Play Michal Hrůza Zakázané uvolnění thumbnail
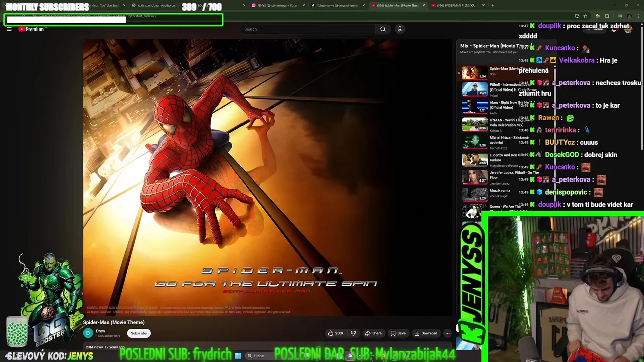Screen dimensions: 644x362 click(474, 142)
